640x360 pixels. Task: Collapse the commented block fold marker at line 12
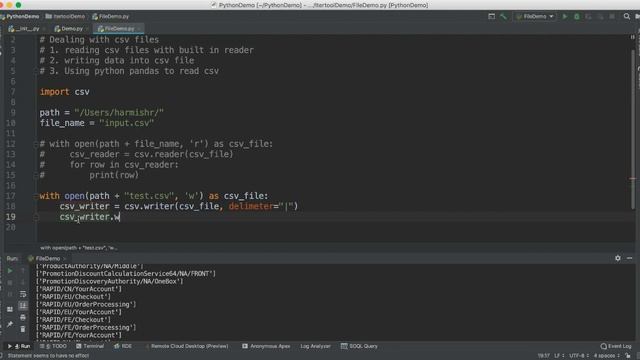pos(36,144)
